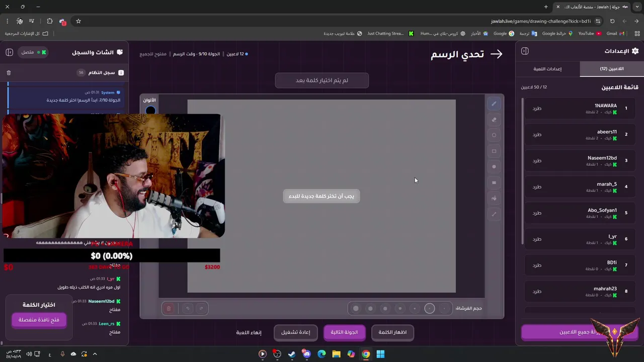Click the اظهار الكلمة button
Screen dimensions: 644x362
pos(392,332)
